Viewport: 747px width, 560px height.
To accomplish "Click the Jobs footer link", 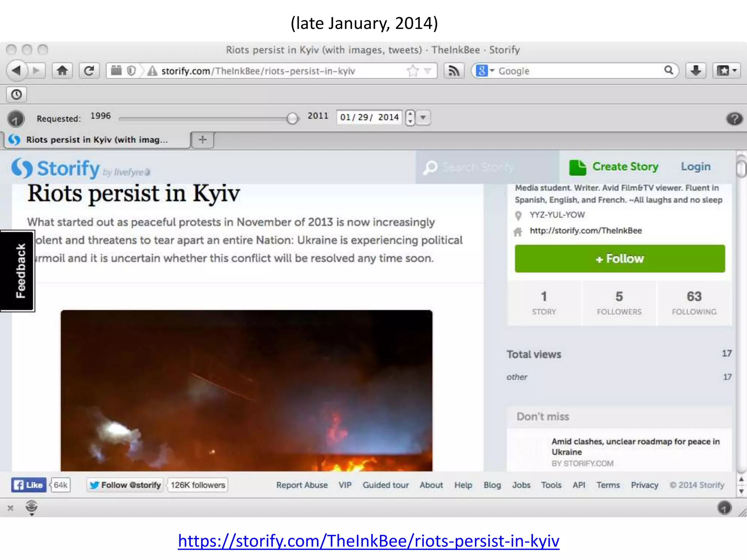I will [521, 485].
